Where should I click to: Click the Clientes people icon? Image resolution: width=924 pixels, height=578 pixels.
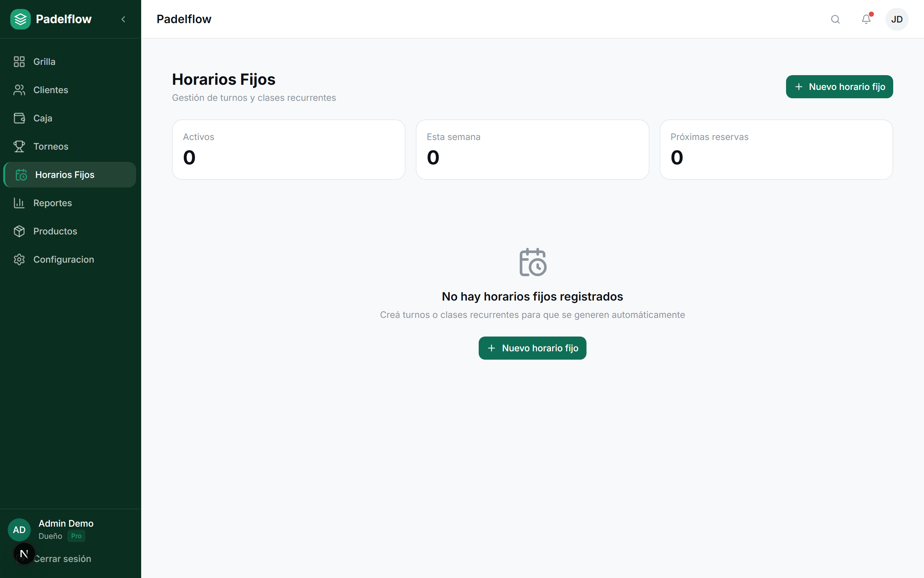[x=19, y=90]
